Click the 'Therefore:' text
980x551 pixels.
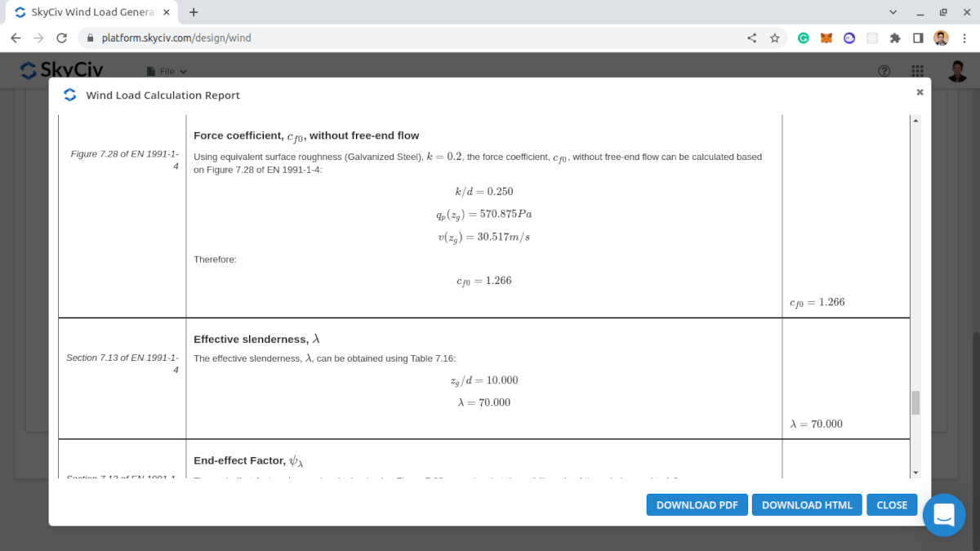tap(215, 260)
